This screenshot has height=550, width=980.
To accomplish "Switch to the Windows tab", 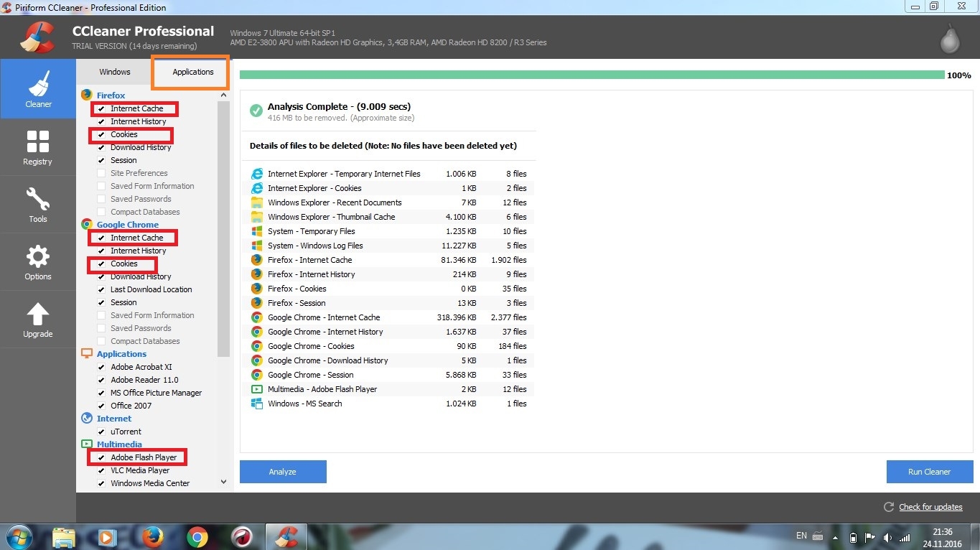I will 115,72.
